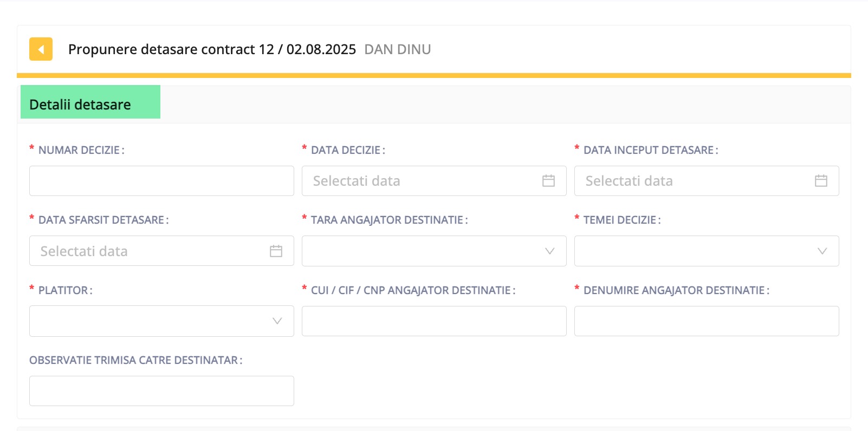Click CUI / CIF / CNP ANGAJATOR DESTINATIE label
This screenshot has height=431, width=868.
click(x=413, y=290)
